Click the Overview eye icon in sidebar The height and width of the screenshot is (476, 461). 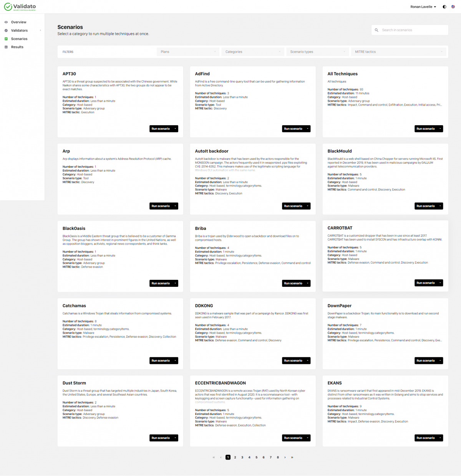click(6, 22)
